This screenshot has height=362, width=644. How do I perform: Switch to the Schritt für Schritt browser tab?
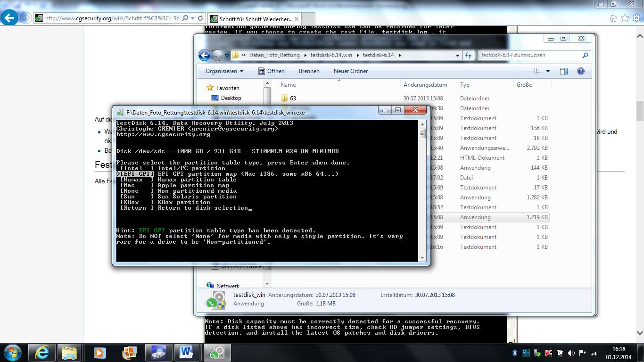click(255, 19)
